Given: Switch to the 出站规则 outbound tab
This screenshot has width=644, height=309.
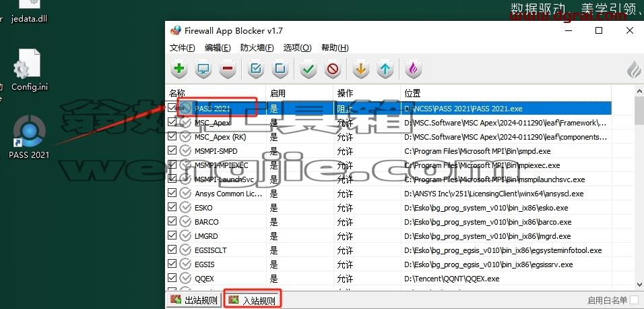Looking at the screenshot, I should 194,300.
